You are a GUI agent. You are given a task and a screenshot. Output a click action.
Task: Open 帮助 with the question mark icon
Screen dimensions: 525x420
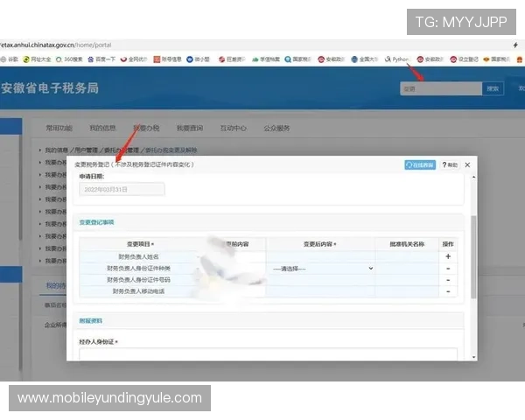pos(450,164)
